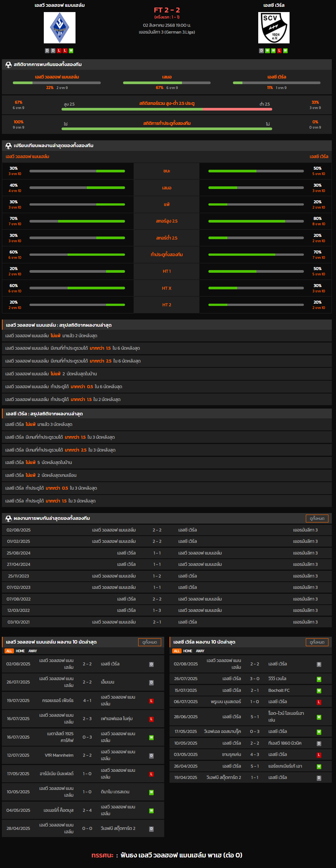Viewport: 336px width, 868px height.
Task: Click Mannheim 70% value in สกอร์สูง 2.5 row
Action: [x=14, y=218]
